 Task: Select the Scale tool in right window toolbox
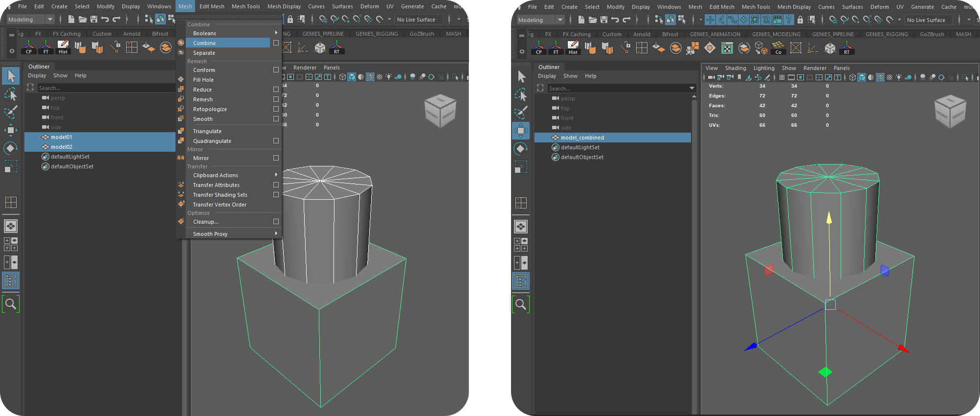(521, 167)
